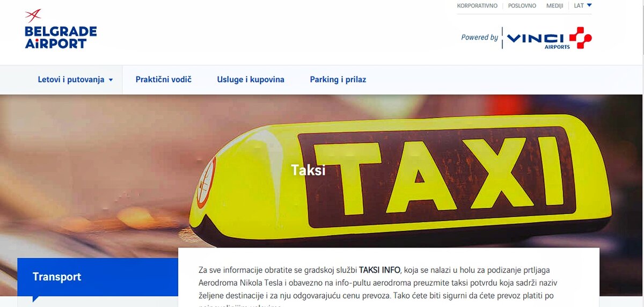The height and width of the screenshot is (307, 644).
Task: Open the Poslovno link
Action: click(x=522, y=6)
